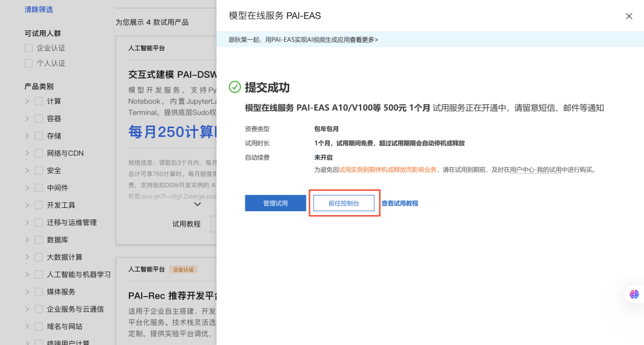Viewport: 644px width, 345px height.
Task: Check the 网络与CDN category checkbox
Action: (39, 153)
